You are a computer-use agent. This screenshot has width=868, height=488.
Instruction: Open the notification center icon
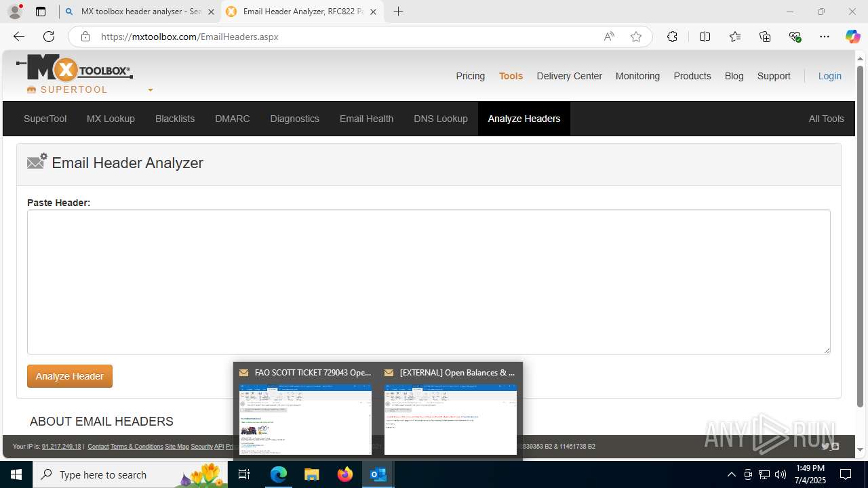tap(846, 474)
